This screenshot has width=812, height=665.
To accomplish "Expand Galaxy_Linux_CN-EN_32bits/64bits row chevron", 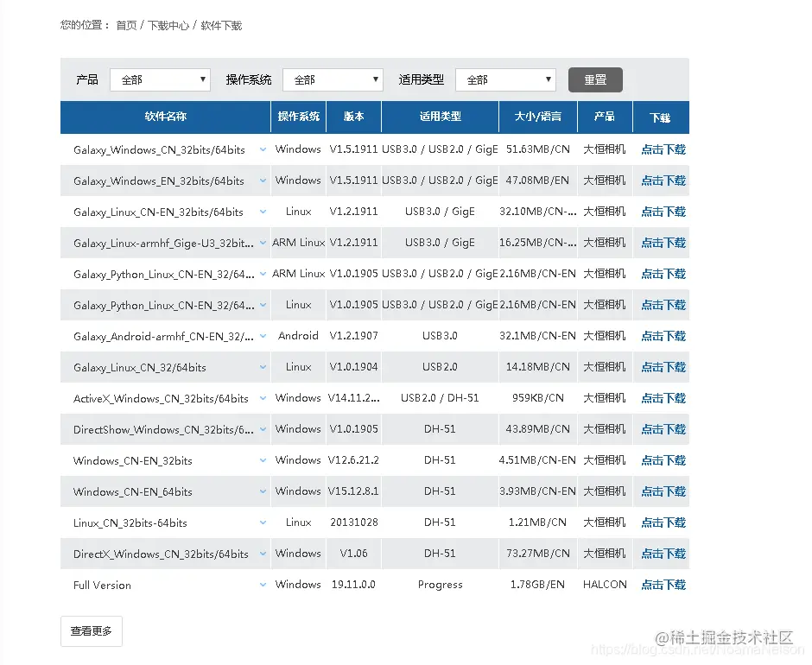I will [263, 212].
